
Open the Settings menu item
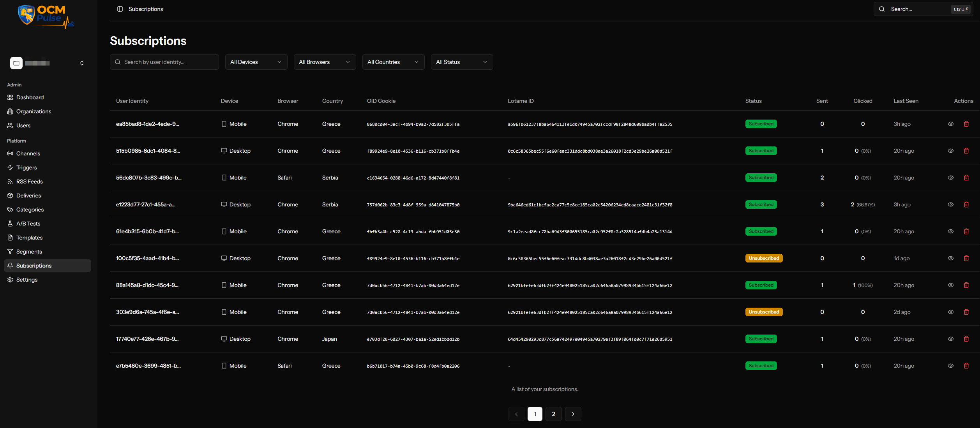(x=26, y=279)
